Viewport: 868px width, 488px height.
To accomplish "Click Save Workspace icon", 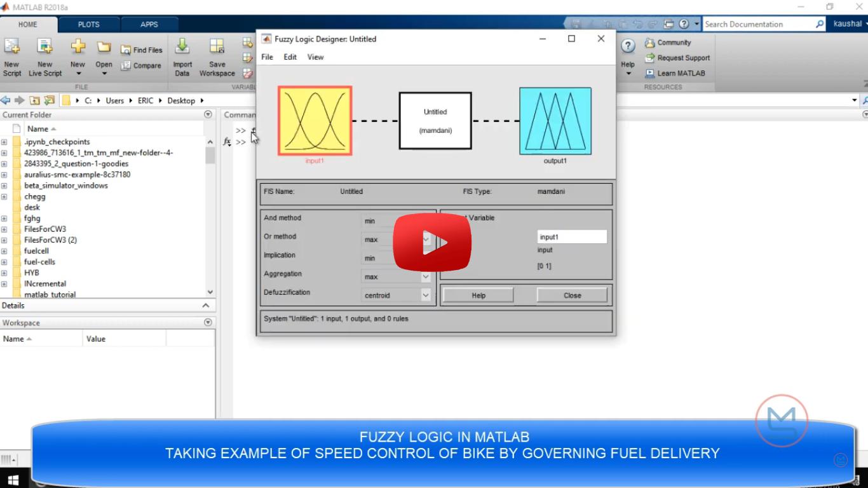I will [217, 46].
